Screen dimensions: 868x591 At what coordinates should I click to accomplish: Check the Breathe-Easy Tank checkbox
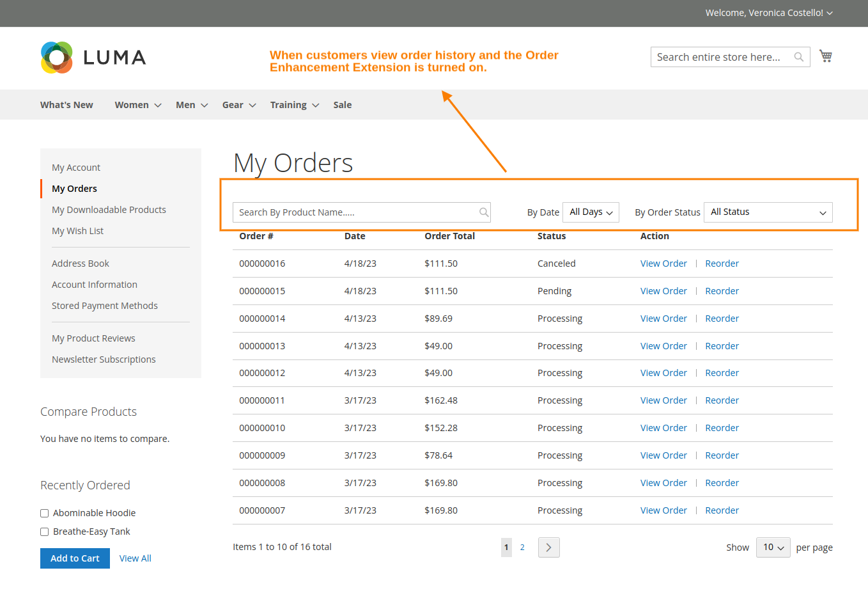point(44,532)
